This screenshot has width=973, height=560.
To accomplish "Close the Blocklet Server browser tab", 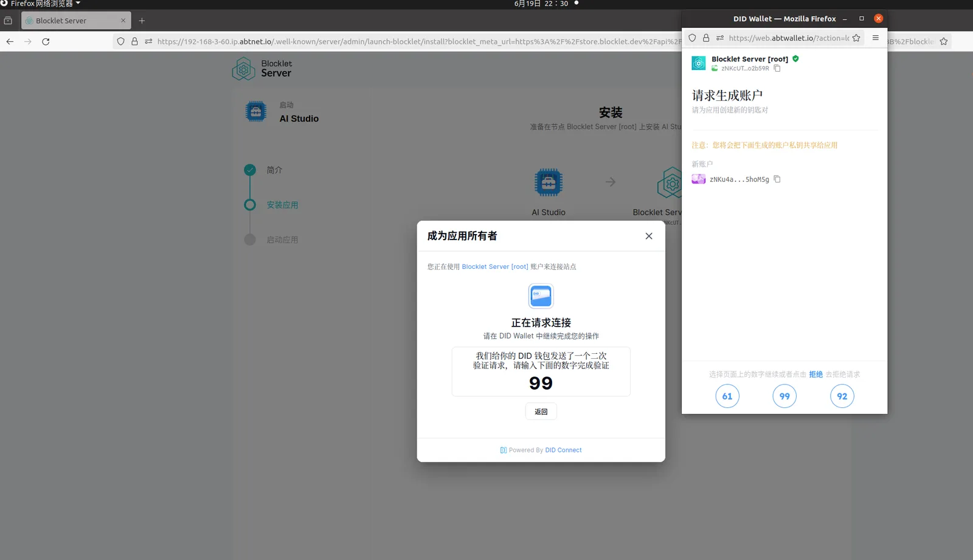I will (x=123, y=21).
